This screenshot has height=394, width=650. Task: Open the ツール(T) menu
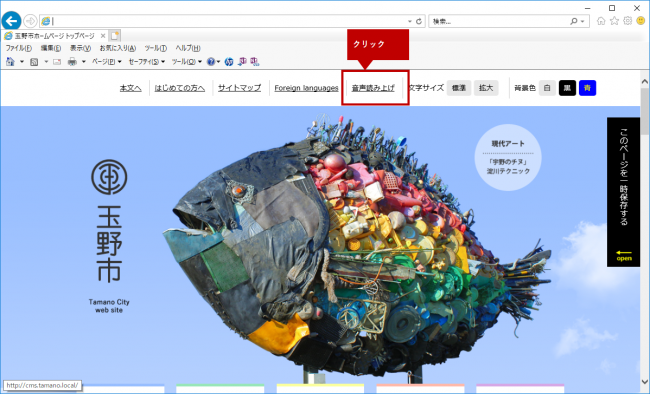point(155,48)
